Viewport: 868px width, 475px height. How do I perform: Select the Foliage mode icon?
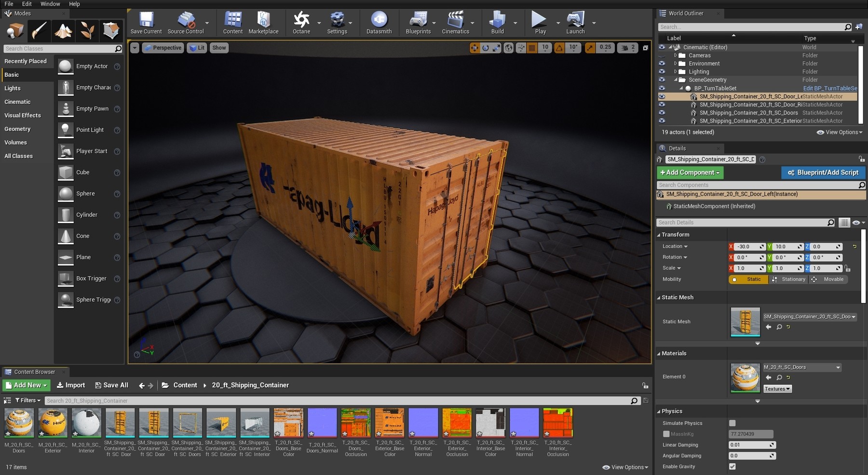click(87, 31)
